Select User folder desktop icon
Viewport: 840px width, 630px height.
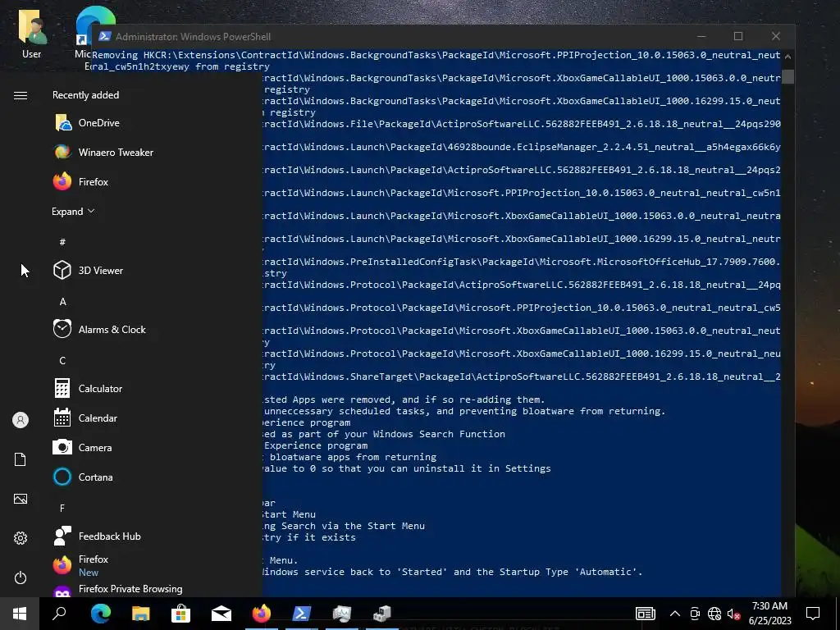click(32, 33)
